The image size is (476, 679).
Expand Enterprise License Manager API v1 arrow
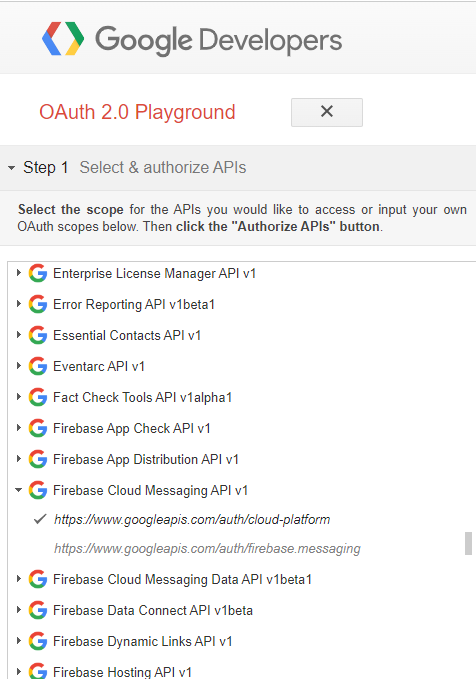click(x=19, y=273)
